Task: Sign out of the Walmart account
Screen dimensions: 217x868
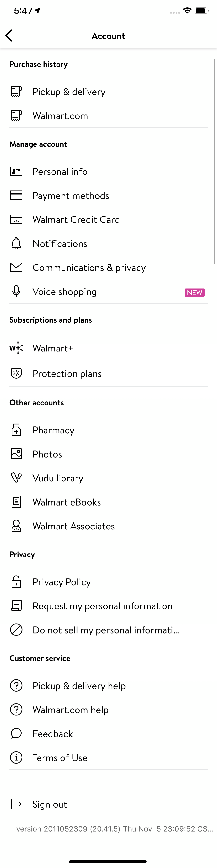Action: tap(50, 804)
